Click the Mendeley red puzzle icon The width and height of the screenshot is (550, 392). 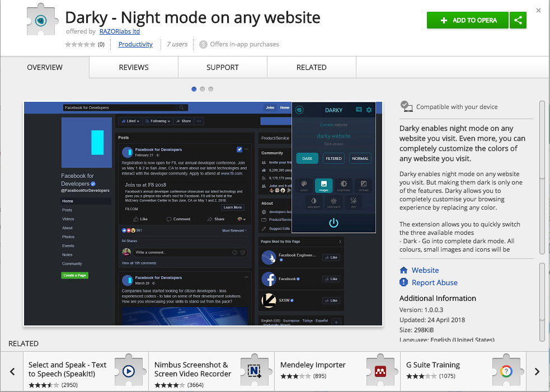coord(380,371)
